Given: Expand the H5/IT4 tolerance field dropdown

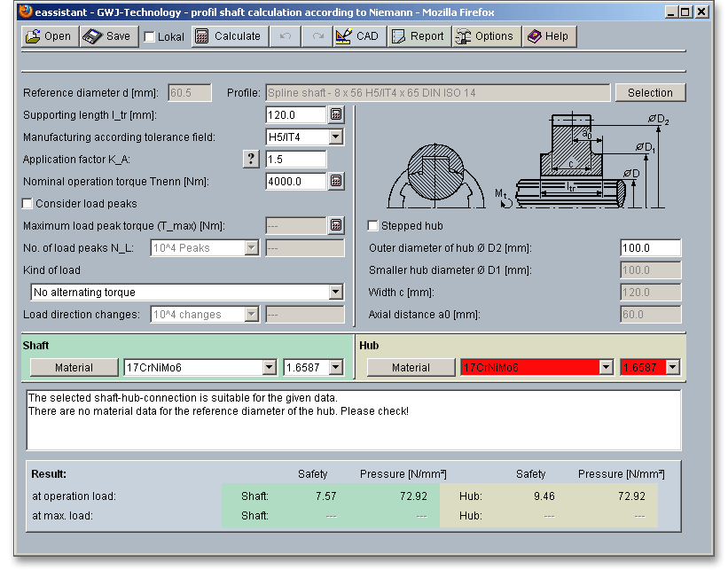Looking at the screenshot, I should coord(335,137).
